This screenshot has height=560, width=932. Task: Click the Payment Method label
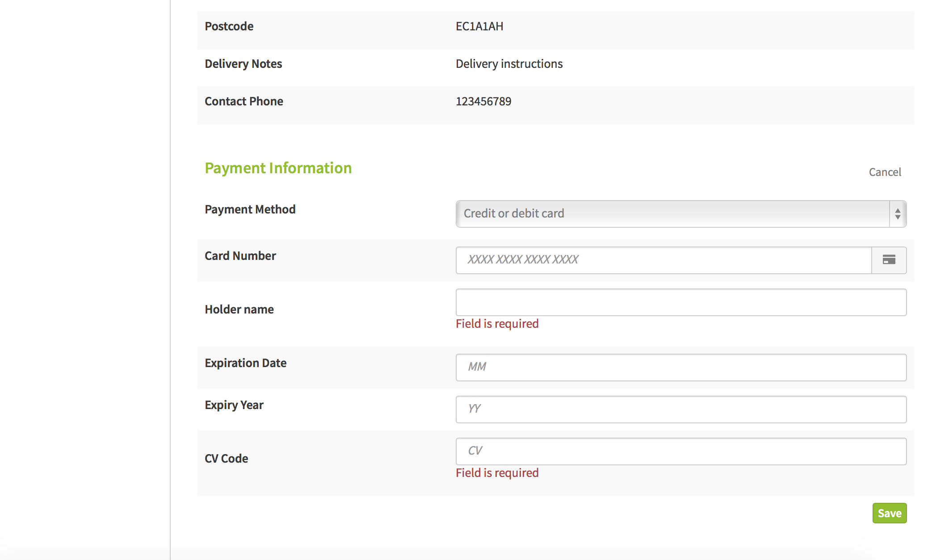click(250, 209)
